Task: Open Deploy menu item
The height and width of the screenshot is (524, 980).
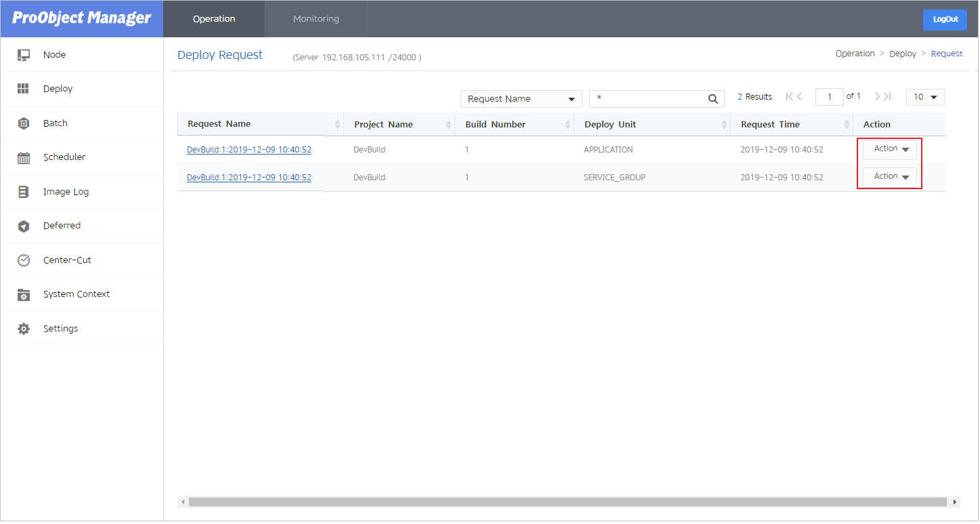Action: pyautogui.click(x=82, y=89)
